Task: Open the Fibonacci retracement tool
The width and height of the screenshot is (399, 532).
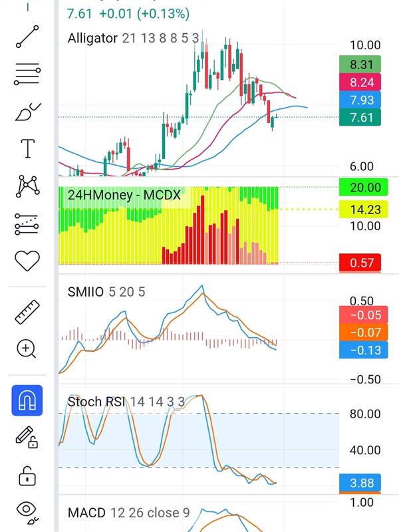Action: tap(27, 74)
